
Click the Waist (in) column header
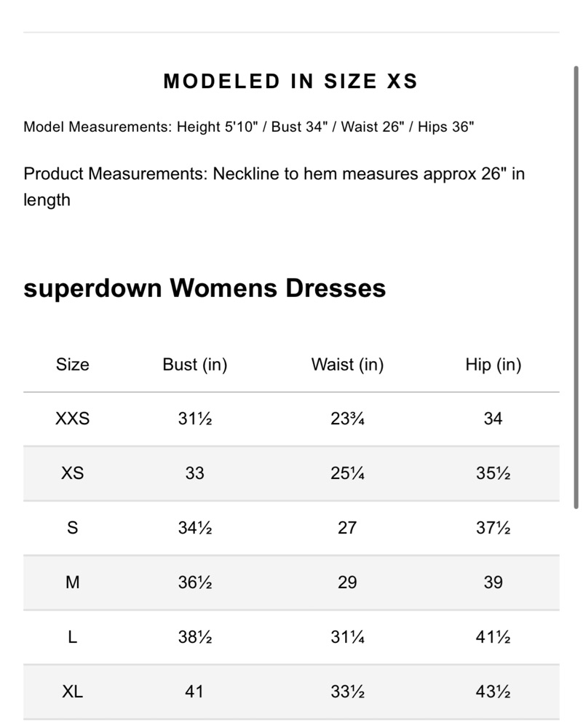tap(347, 365)
